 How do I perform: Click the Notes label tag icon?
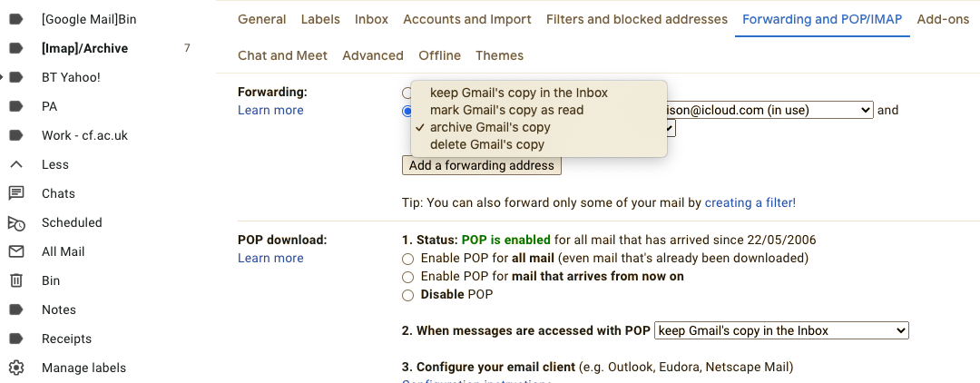(15, 309)
